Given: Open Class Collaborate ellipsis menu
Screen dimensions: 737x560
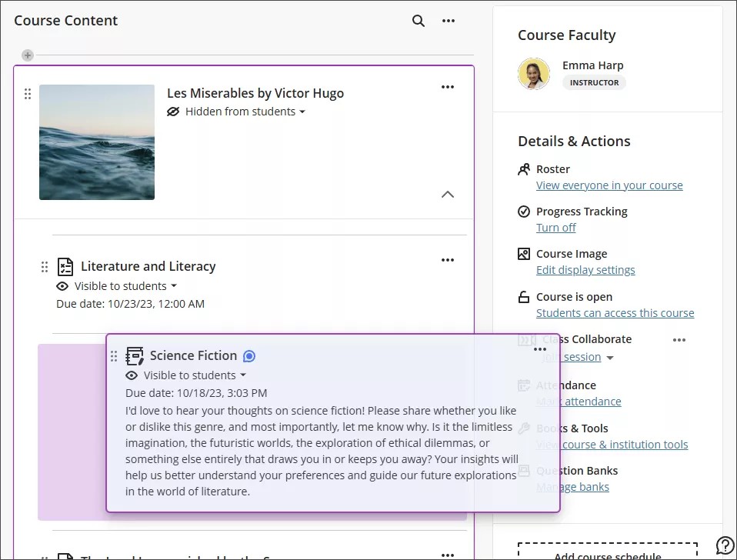Looking at the screenshot, I should [679, 340].
